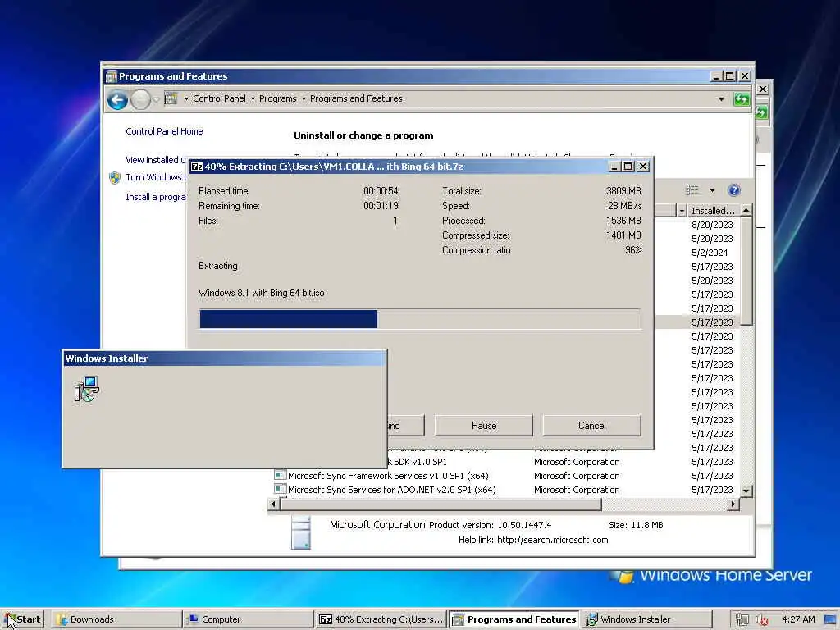Sort by the Installed On column header

coord(713,211)
